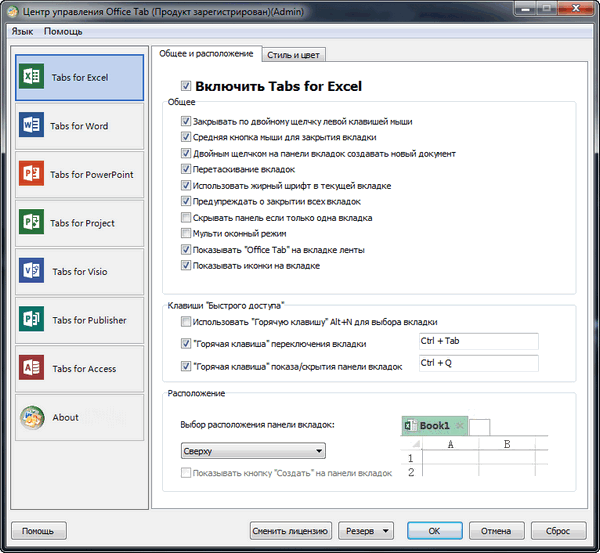Open the Помощь menu in menu bar
This screenshot has width=600, height=553.
[63, 31]
